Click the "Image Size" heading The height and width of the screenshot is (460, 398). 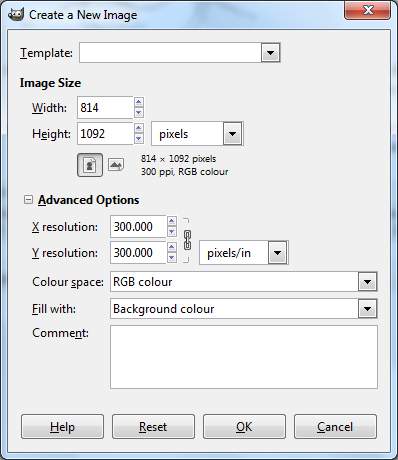(x=50, y=83)
